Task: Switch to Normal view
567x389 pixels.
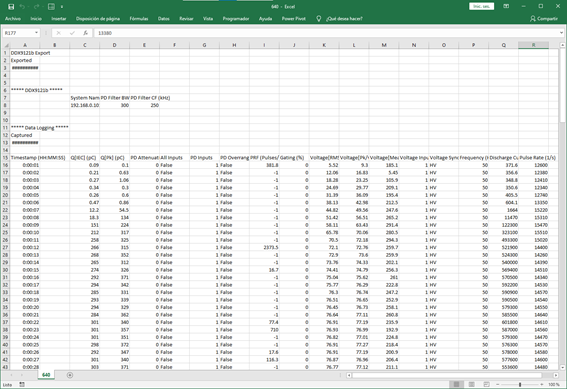Action: pyautogui.click(x=456, y=384)
